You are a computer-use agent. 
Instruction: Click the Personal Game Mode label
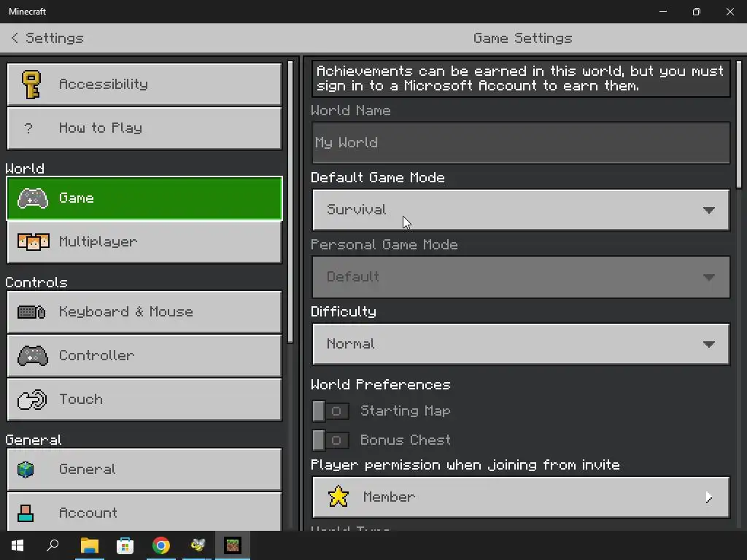384,245
